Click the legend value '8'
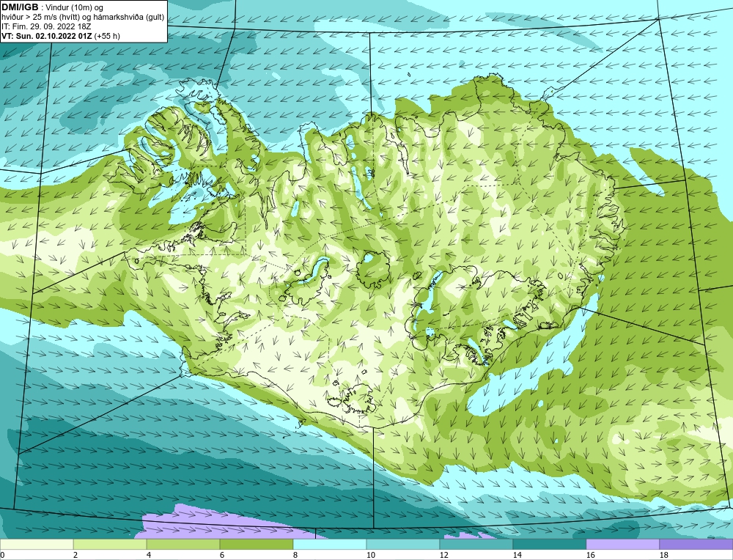733x560 pixels. point(295,555)
